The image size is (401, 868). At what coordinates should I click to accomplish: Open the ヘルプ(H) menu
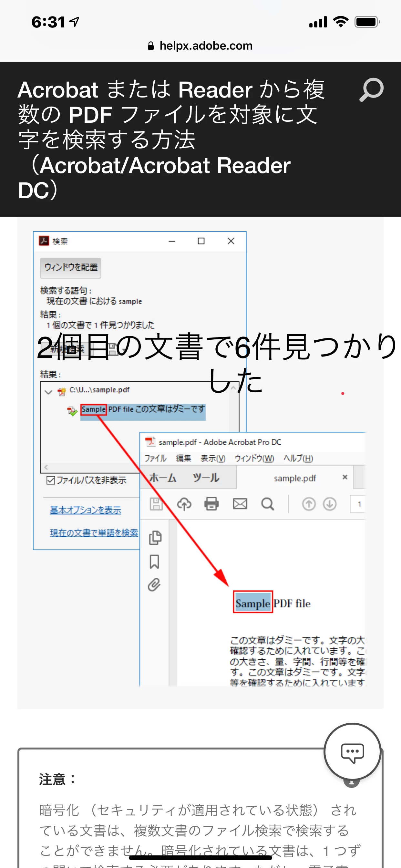pos(298,458)
